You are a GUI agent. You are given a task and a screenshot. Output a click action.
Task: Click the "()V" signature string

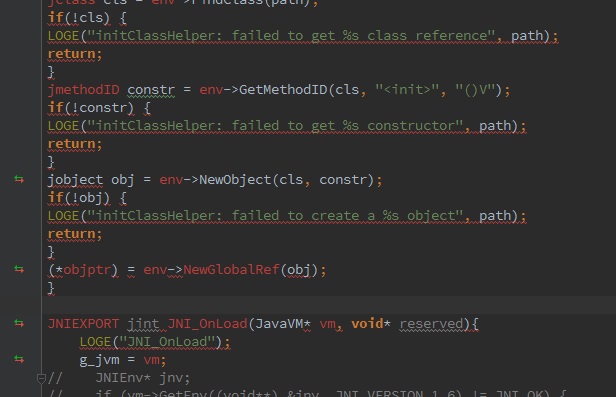(x=475, y=90)
